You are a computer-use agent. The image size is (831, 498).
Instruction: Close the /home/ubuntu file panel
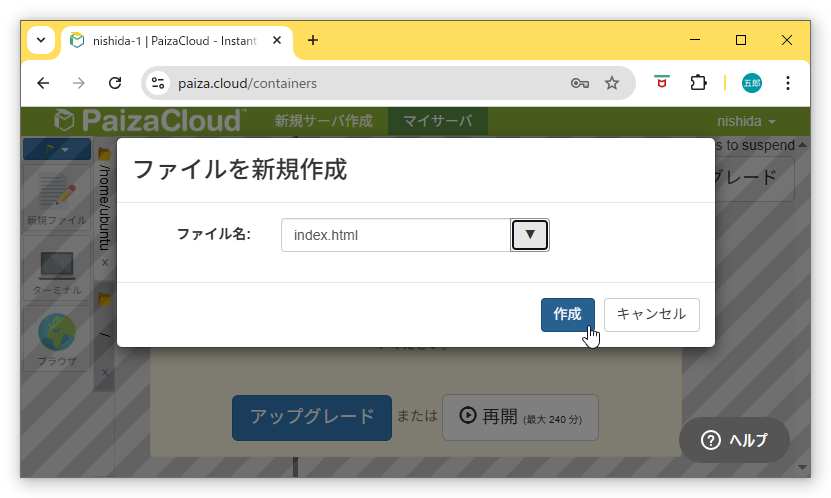pos(105,262)
